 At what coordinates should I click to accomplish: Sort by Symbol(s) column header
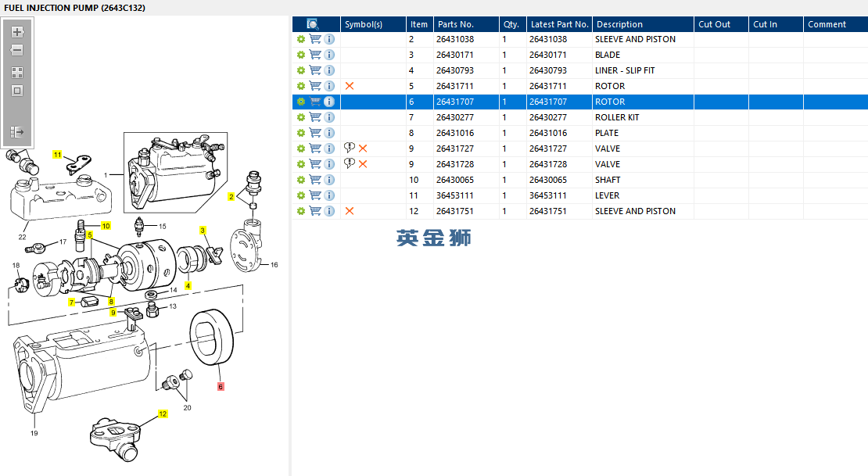point(373,24)
